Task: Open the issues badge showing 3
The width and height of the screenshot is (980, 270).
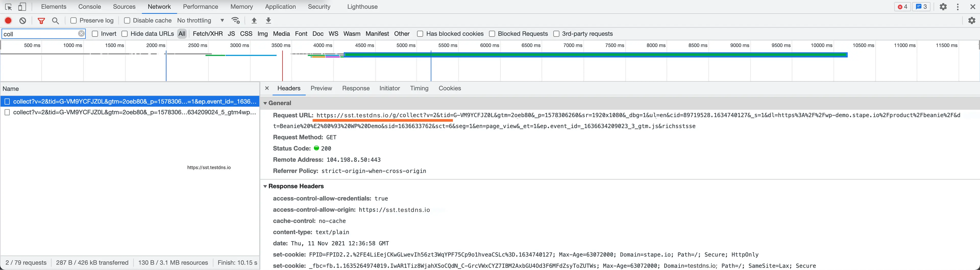Action: pos(921,6)
